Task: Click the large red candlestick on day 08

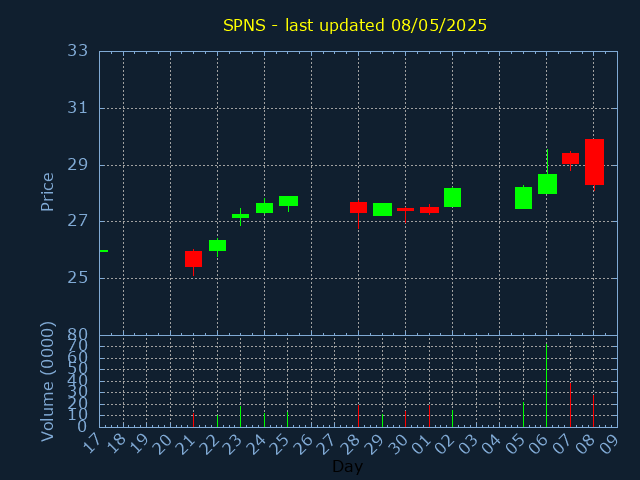Action: [x=594, y=162]
